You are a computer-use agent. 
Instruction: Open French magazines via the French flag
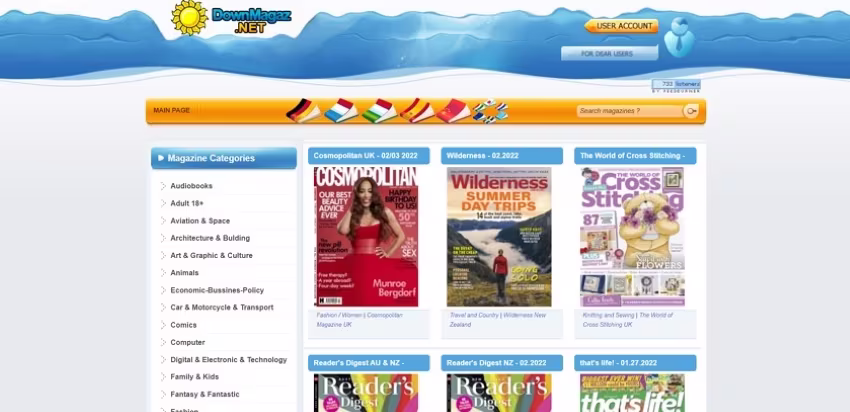tap(341, 110)
